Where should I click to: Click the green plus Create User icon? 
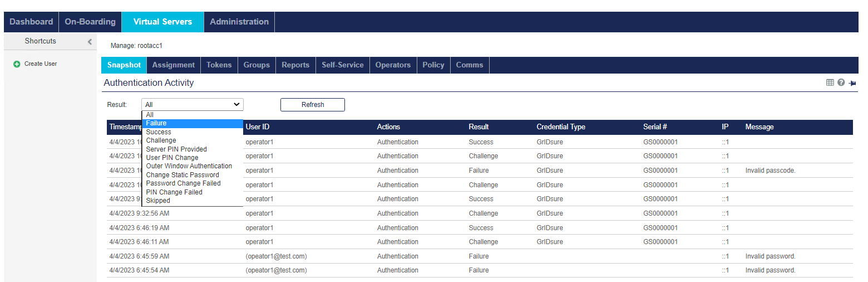click(x=17, y=64)
